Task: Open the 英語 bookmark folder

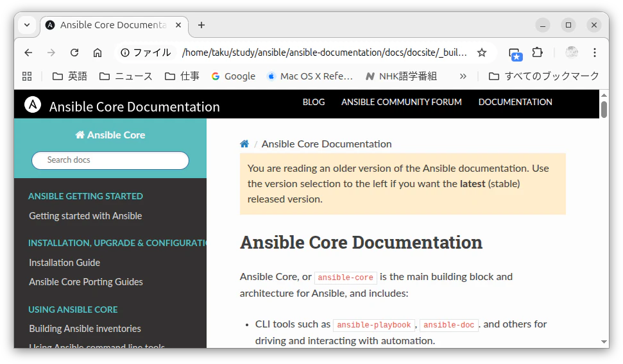Action: click(70, 76)
